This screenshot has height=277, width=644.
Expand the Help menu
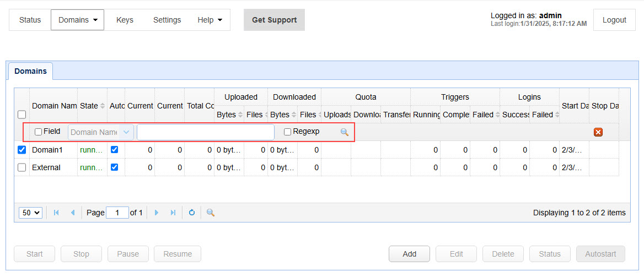[x=210, y=20]
